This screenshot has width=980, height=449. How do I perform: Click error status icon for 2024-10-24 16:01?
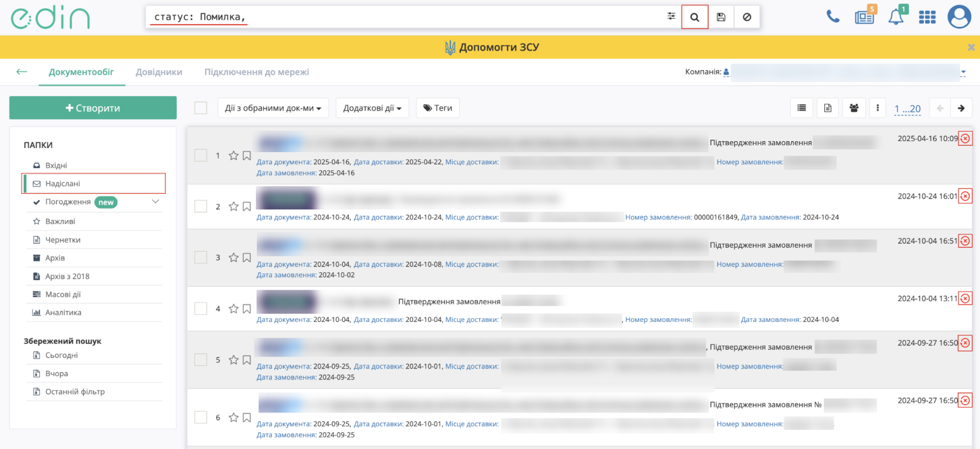pyautogui.click(x=965, y=197)
